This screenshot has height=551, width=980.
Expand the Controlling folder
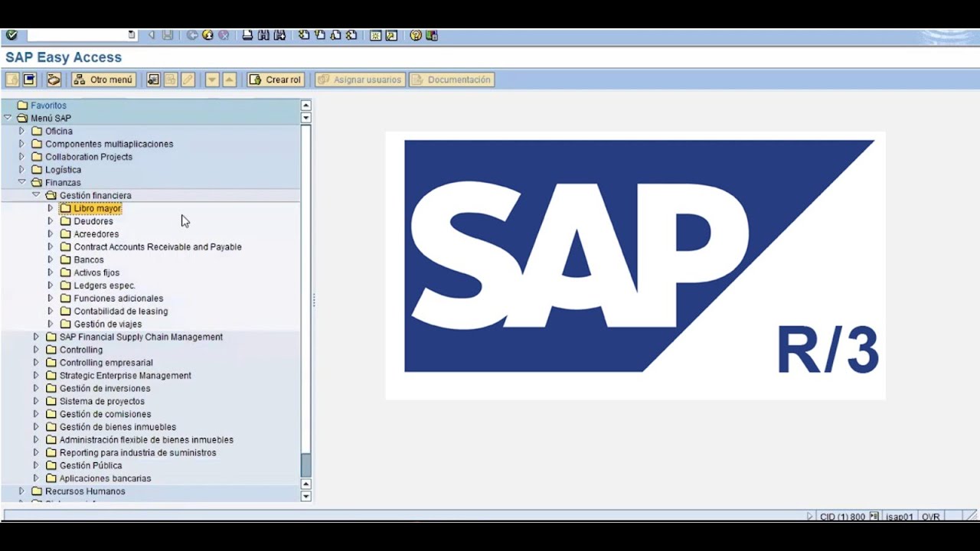click(x=36, y=350)
